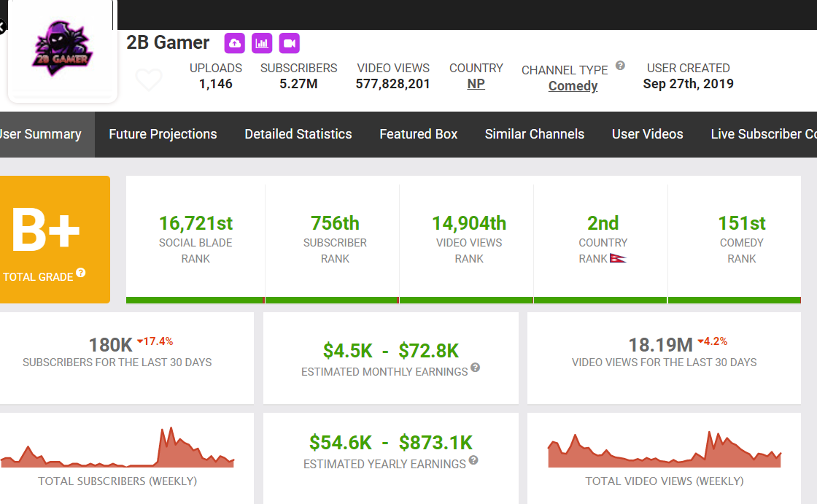Open the User Videos tab

647,134
